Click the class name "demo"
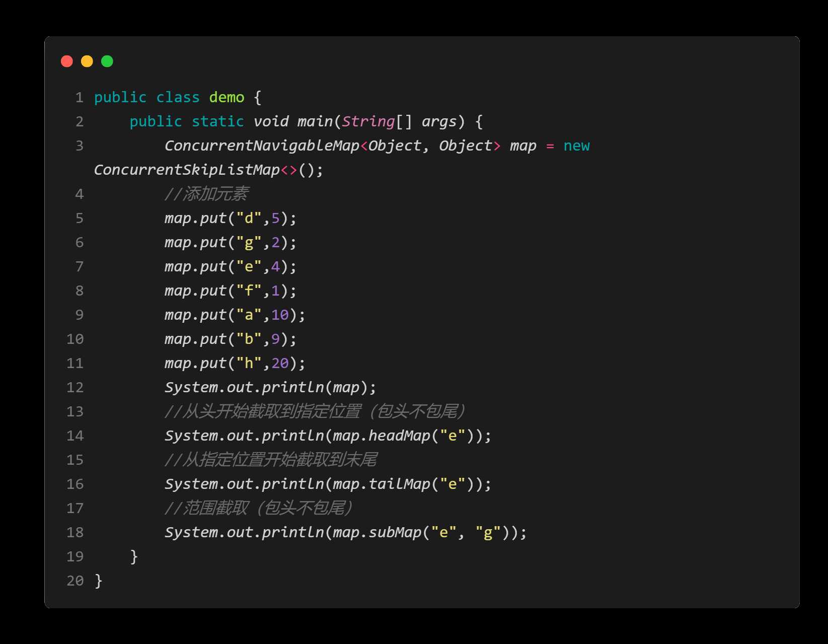The image size is (828, 644). coord(227,97)
